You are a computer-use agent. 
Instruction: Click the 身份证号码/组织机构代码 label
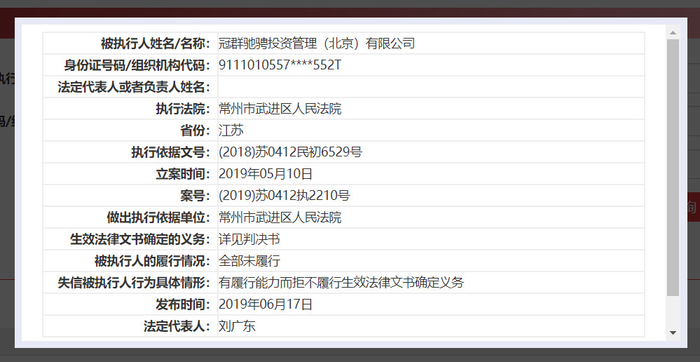click(137, 65)
